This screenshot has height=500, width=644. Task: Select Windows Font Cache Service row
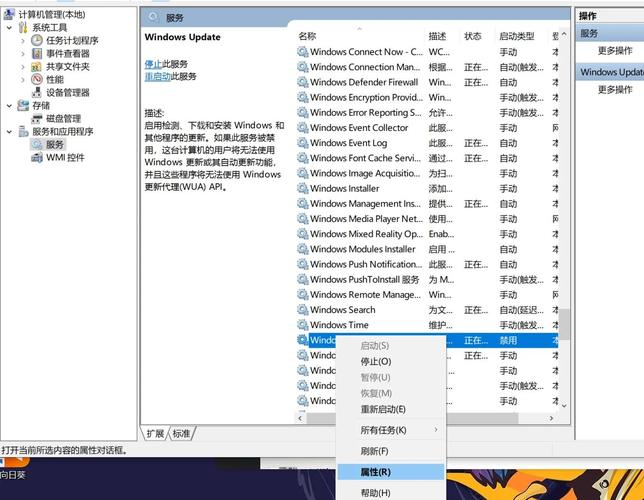(427, 158)
